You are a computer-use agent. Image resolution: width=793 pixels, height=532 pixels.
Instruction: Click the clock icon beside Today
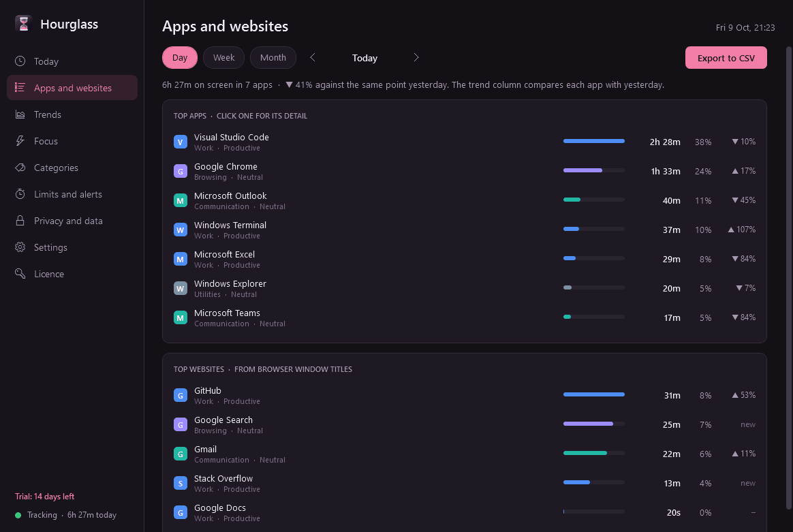tap(20, 61)
